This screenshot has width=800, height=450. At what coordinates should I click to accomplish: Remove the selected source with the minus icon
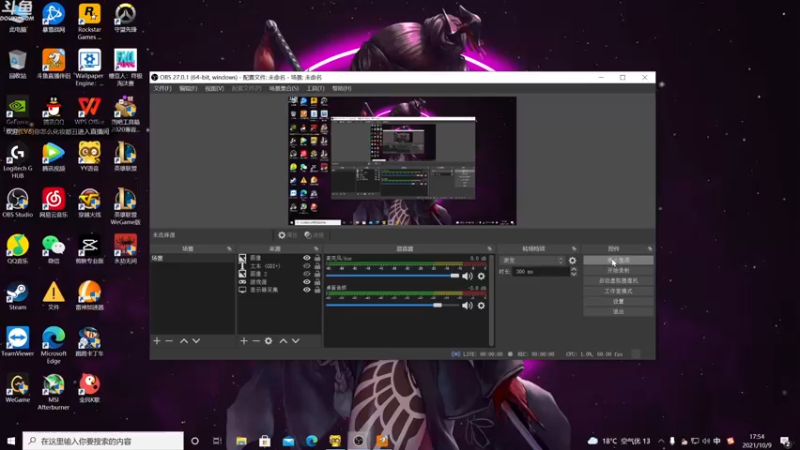tap(256, 341)
